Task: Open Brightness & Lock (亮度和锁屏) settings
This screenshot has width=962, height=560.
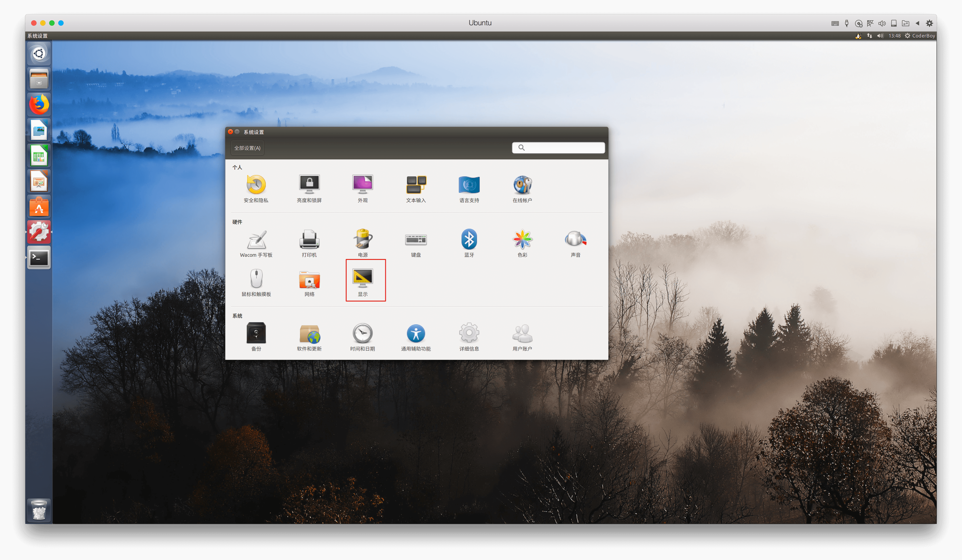Action: click(x=309, y=189)
